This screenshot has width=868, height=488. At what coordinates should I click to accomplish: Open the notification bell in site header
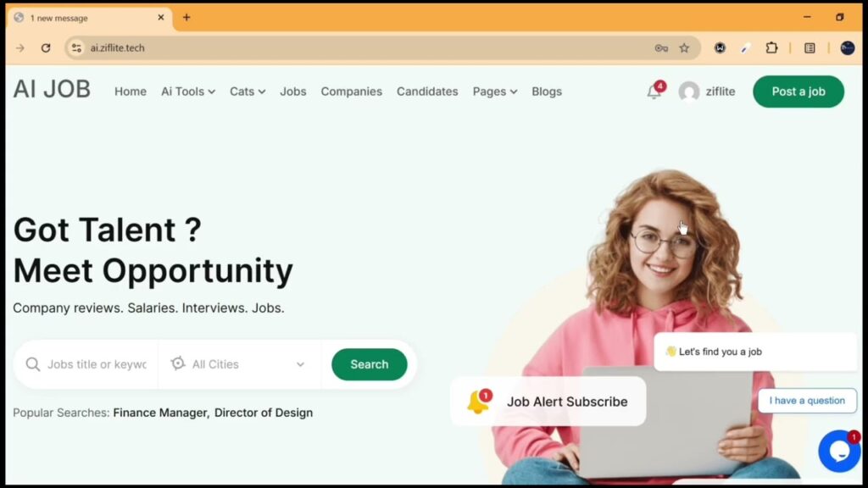point(655,91)
